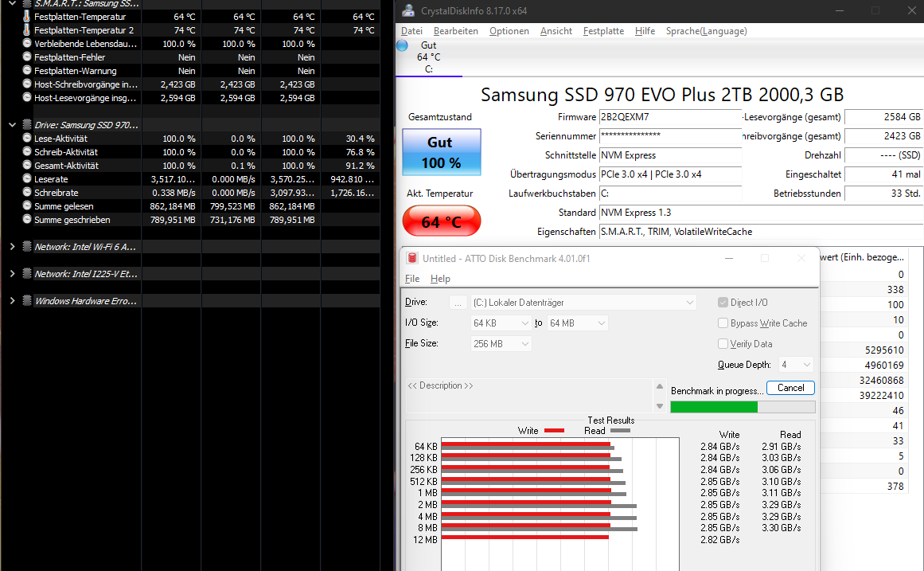Click the drive browse button labeled '...'

coord(458,303)
